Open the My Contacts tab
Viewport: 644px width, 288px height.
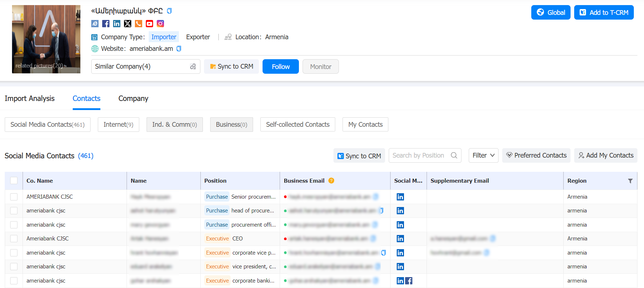click(x=365, y=125)
